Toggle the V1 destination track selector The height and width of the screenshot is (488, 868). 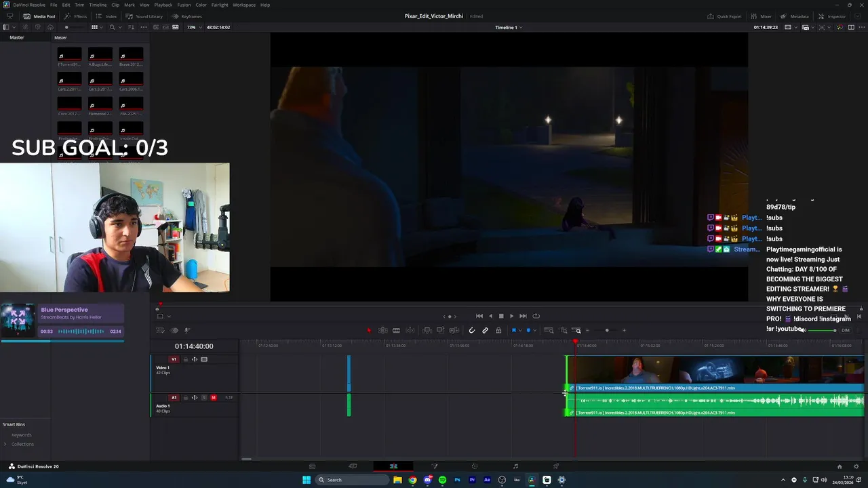pyautogui.click(x=174, y=360)
